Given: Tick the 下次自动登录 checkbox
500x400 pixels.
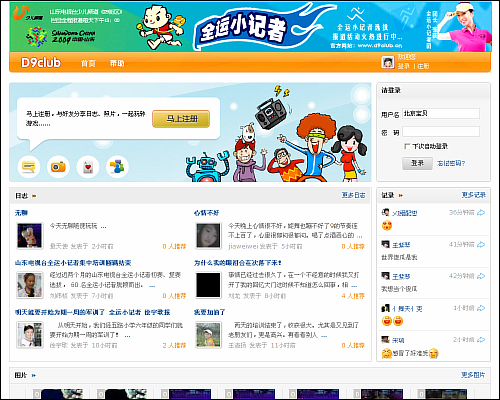Looking at the screenshot, I should (x=407, y=146).
